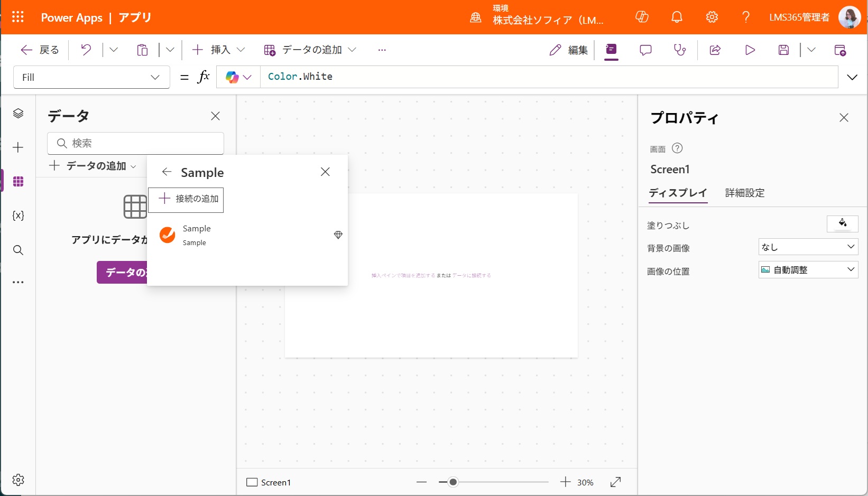Click the Screen1 name in properties
Viewport: 868px width, 496px height.
point(670,170)
